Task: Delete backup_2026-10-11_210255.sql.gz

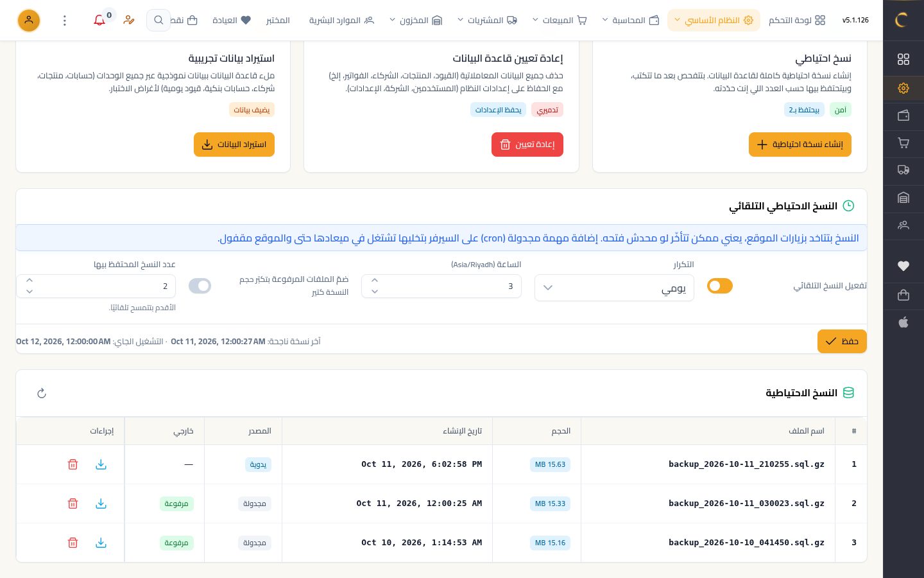Action: (73, 464)
